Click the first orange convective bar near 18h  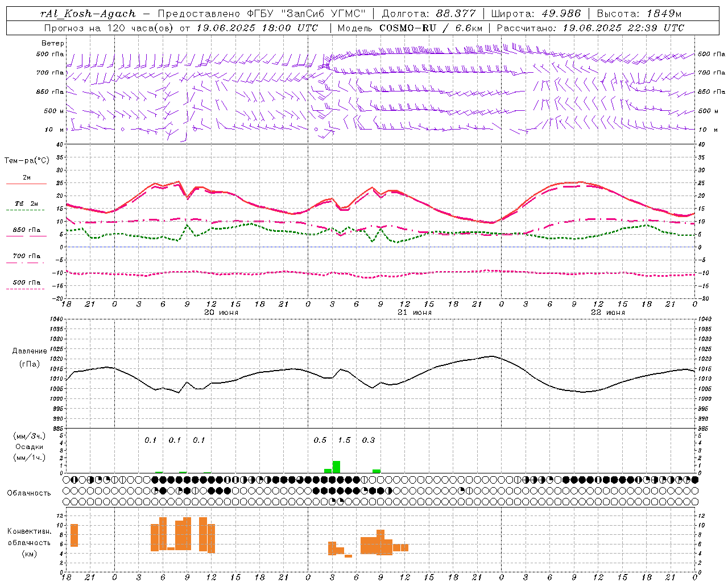74,535
